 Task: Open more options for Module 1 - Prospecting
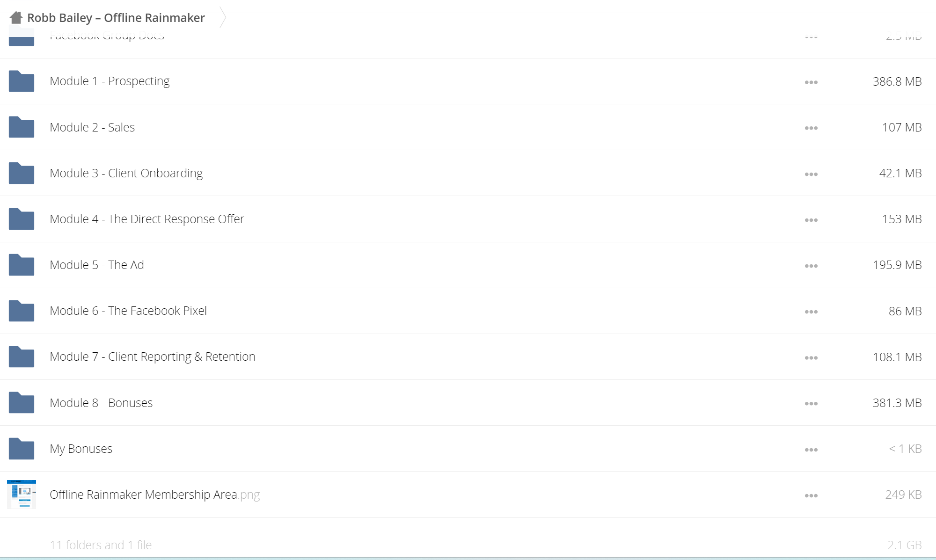(811, 82)
